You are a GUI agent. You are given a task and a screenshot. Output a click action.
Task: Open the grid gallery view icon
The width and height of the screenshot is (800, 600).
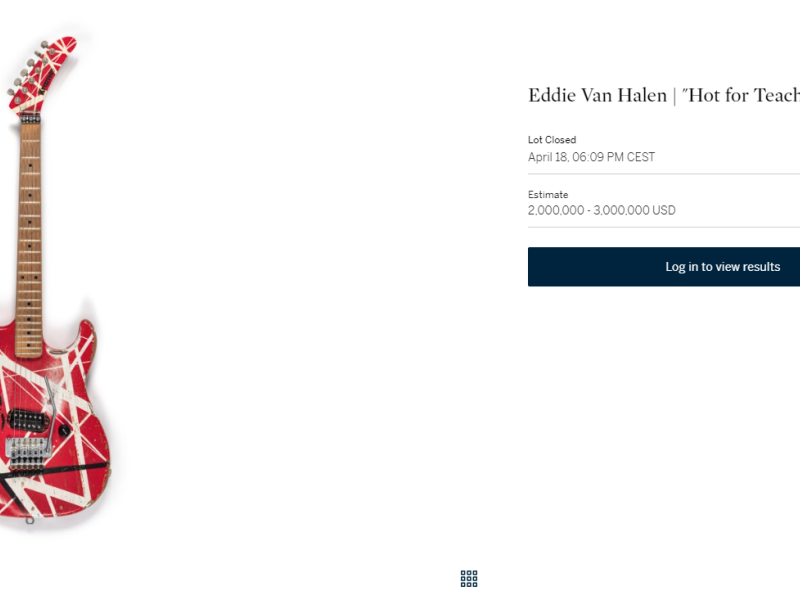click(x=469, y=579)
